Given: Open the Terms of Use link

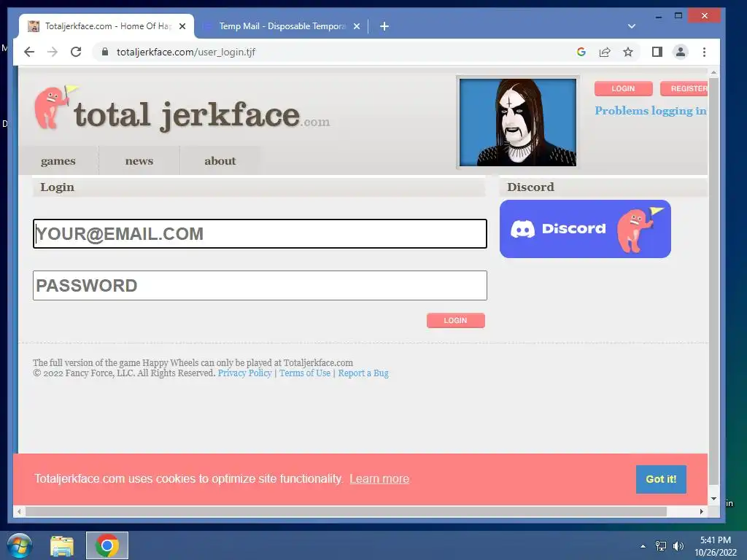Looking at the screenshot, I should pos(305,373).
